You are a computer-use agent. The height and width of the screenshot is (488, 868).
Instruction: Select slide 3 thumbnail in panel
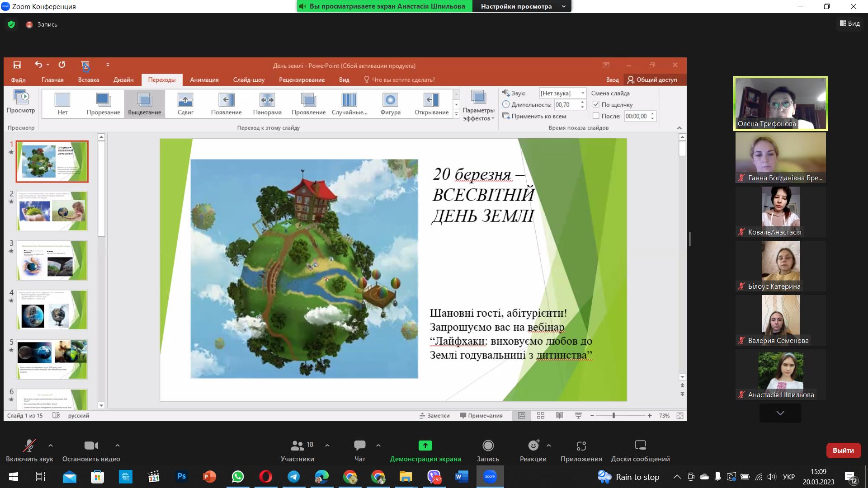point(52,260)
